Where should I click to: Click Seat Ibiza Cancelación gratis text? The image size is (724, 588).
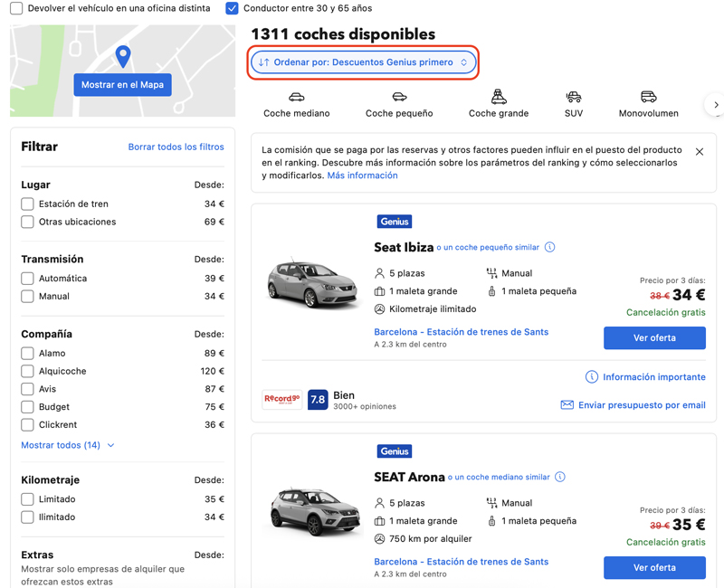(665, 312)
